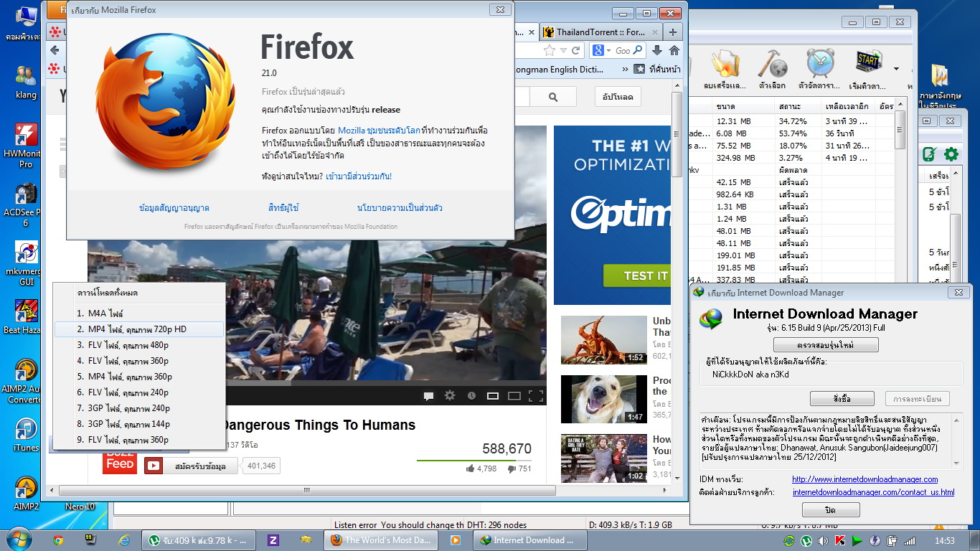Switch to the ThailandTorrent tab
The height and width of the screenshot is (551, 980).
[600, 32]
